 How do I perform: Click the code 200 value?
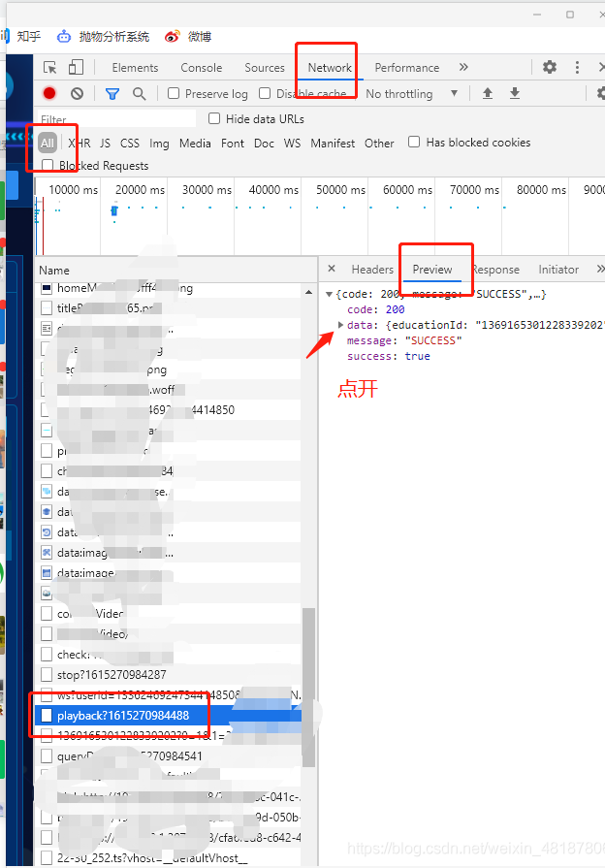click(x=396, y=309)
